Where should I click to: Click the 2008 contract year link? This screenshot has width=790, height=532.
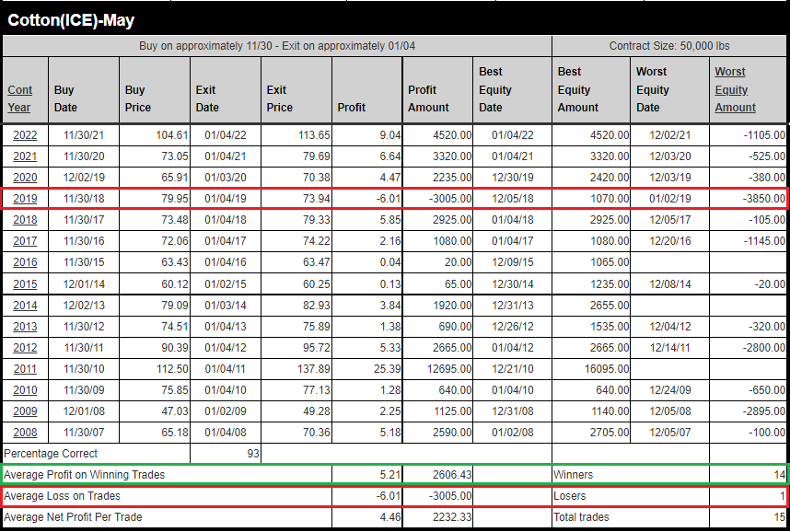pyautogui.click(x=25, y=433)
